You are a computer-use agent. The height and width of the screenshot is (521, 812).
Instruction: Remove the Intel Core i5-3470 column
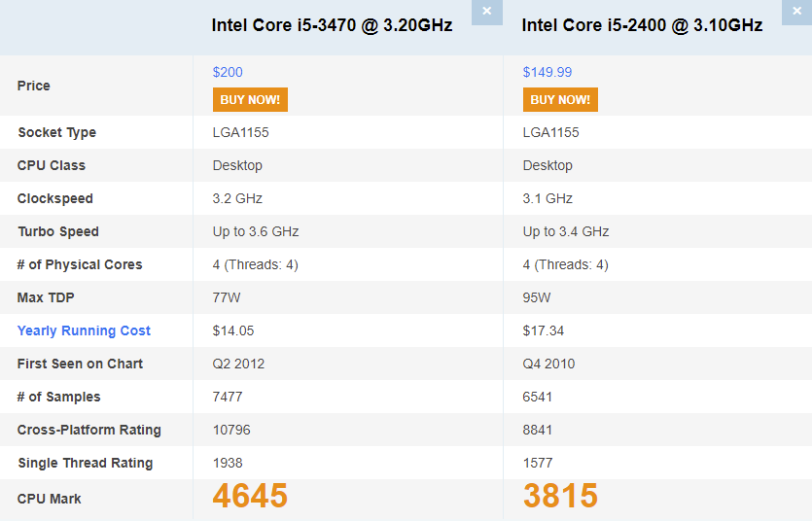pos(487,12)
